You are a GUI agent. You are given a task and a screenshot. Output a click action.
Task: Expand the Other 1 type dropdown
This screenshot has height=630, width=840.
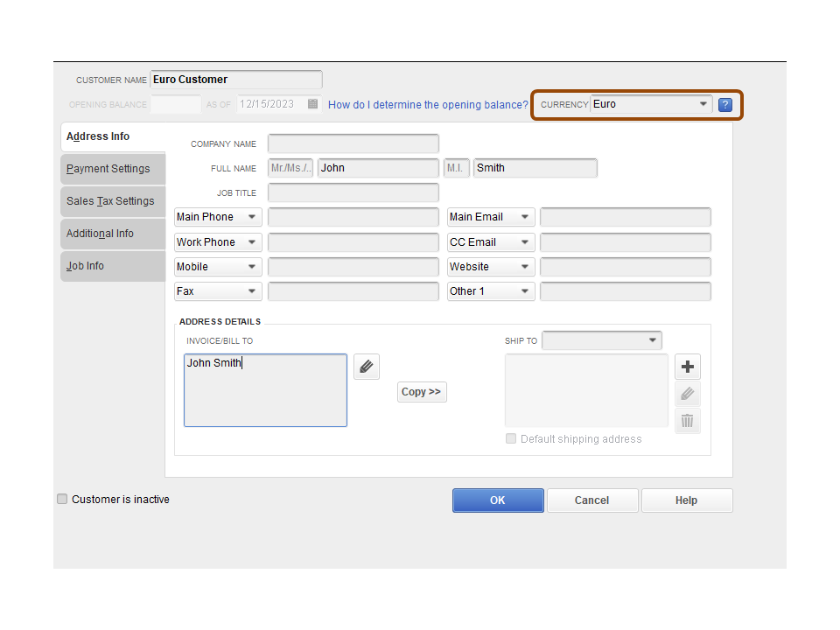(491, 291)
